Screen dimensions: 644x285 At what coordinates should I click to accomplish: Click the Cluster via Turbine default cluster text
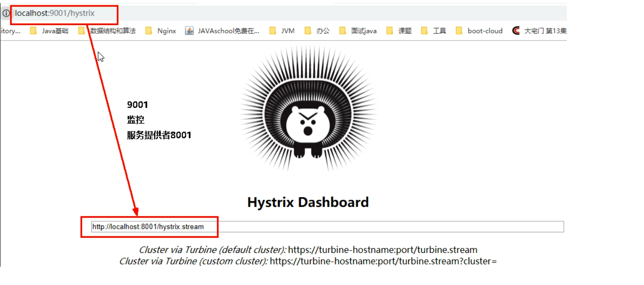(x=308, y=250)
